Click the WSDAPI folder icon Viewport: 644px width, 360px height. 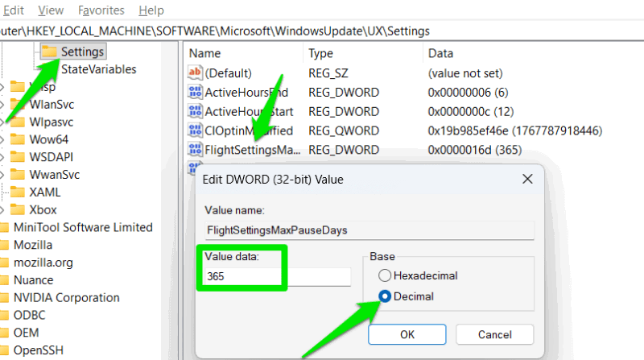coord(17,157)
